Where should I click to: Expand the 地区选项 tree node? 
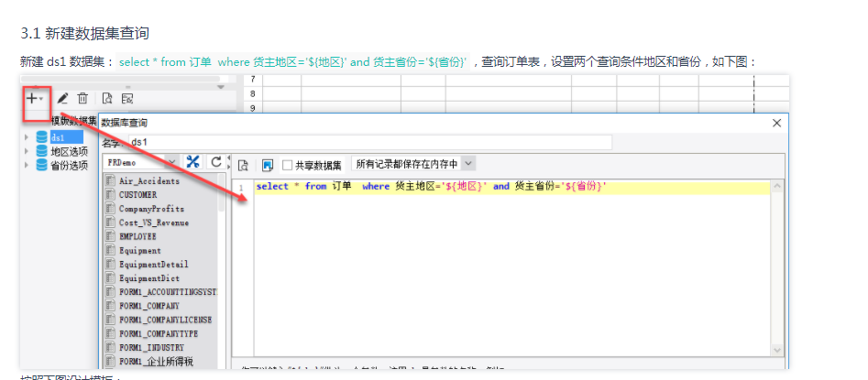(26, 151)
